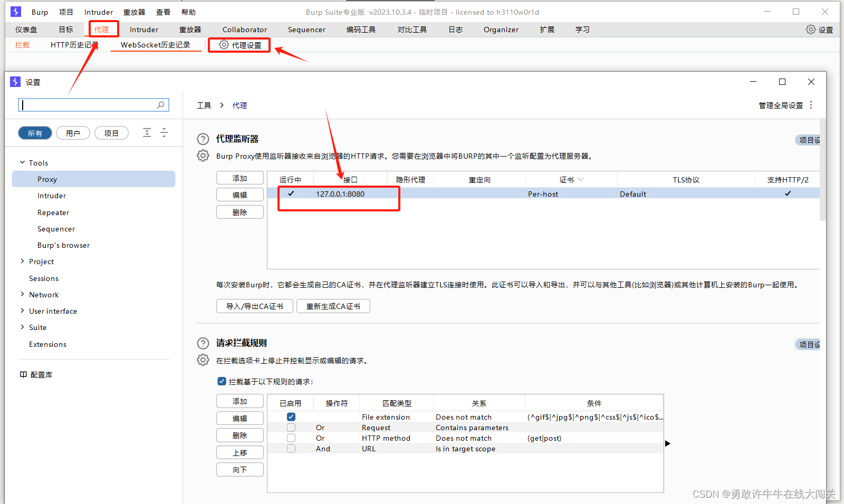This screenshot has width=844, height=504.
Task: Click the black arrow right of rules table
Action: (667, 443)
